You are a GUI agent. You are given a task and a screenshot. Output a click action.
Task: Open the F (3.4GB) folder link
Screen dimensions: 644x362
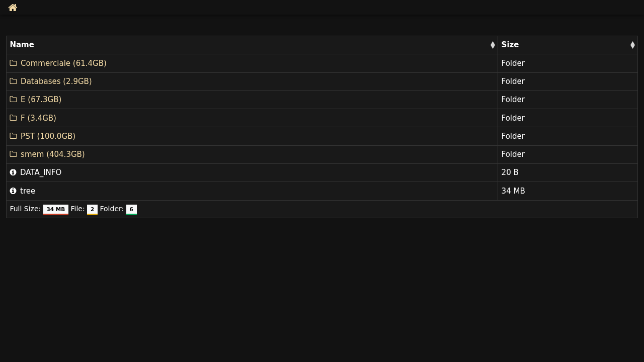click(38, 118)
